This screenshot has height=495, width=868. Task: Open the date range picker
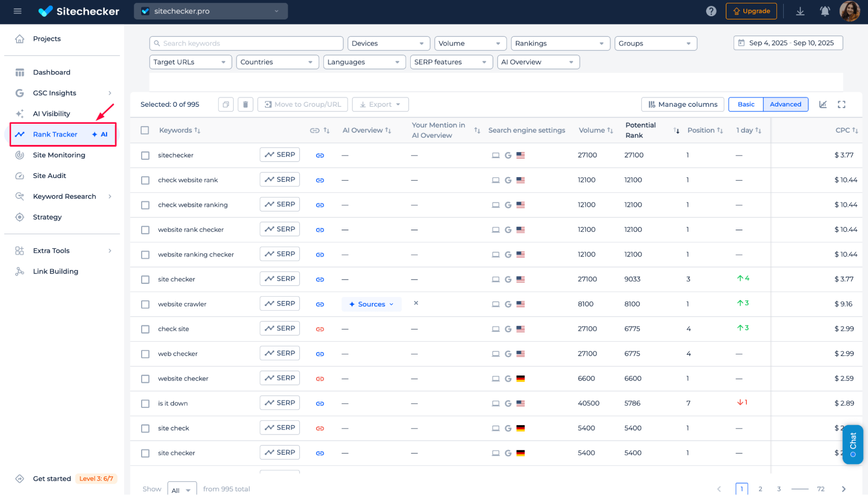(788, 43)
